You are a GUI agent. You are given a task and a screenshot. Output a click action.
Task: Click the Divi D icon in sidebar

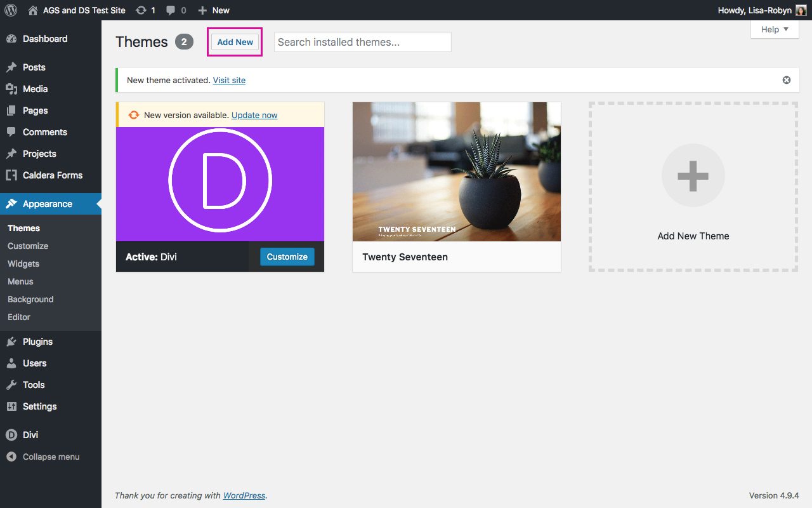click(x=11, y=435)
